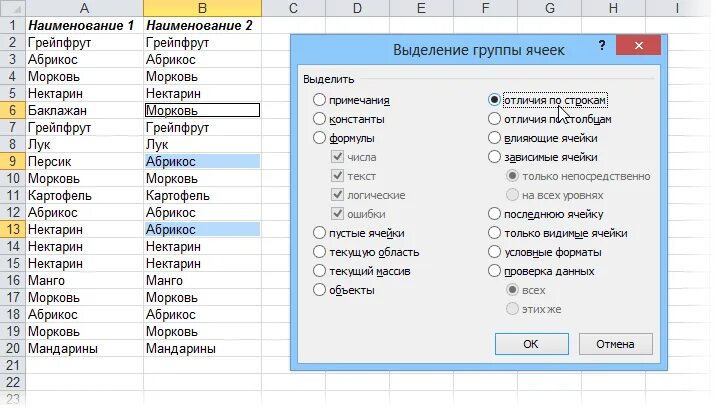Close the 'Выделение группы ячеек' dialog

(638, 45)
